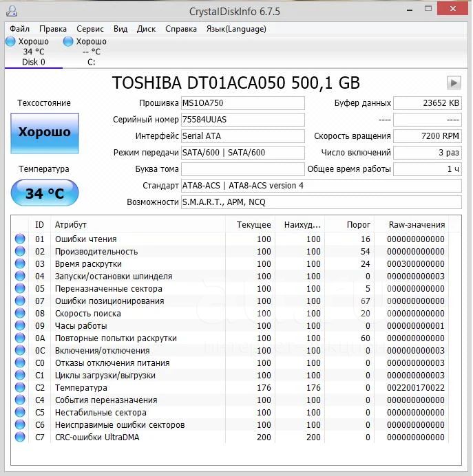The height and width of the screenshot is (476, 473).
Task: Click status orb of Время раскрутки row
Action: [20, 264]
